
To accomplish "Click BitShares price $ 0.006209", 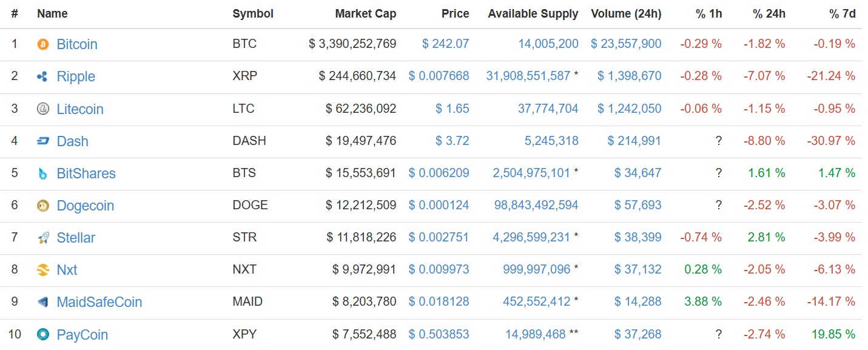I will point(439,173).
